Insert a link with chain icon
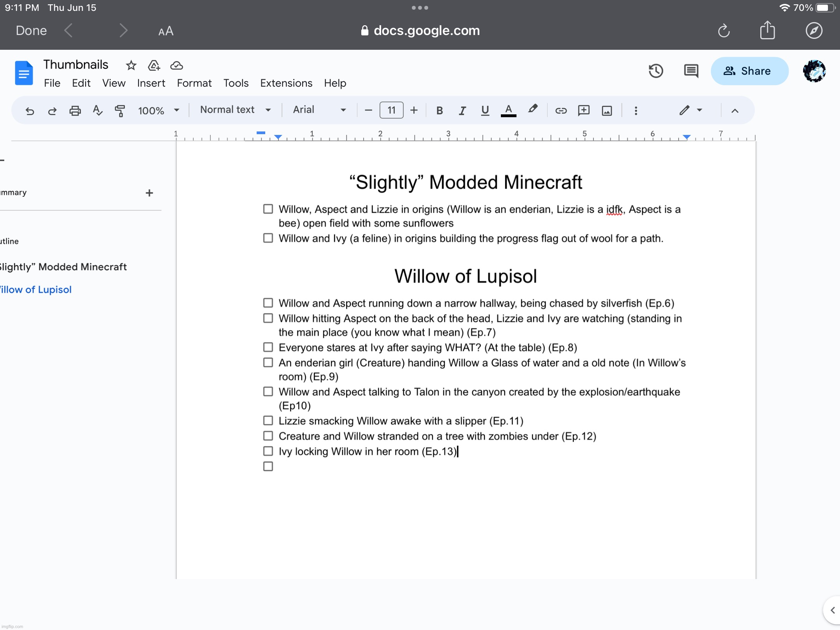This screenshot has height=630, width=840. [x=561, y=111]
